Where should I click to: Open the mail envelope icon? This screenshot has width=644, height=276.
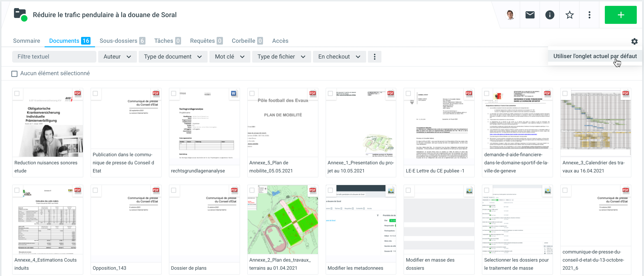click(530, 15)
